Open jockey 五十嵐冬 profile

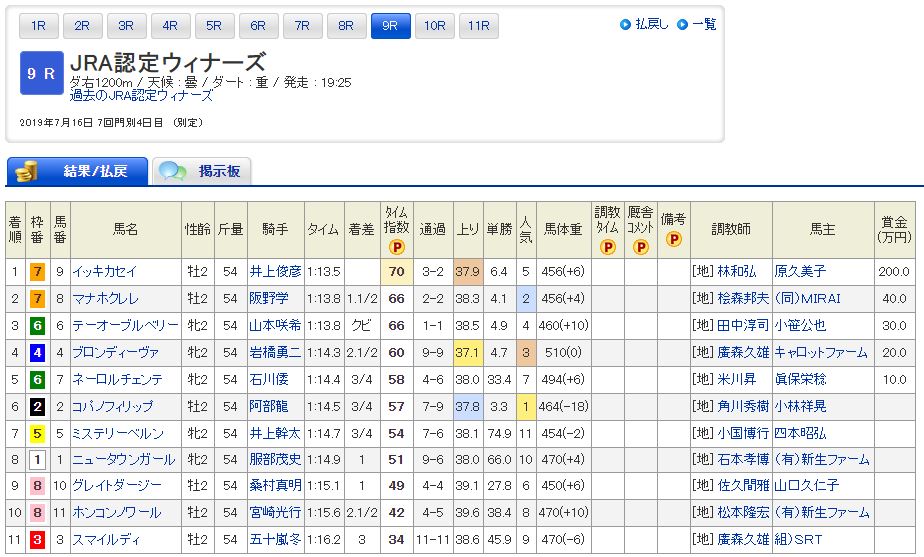pos(275,540)
